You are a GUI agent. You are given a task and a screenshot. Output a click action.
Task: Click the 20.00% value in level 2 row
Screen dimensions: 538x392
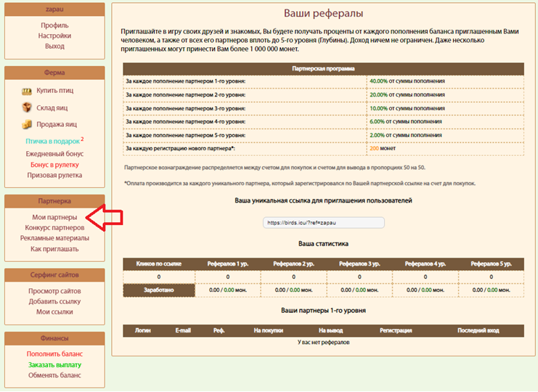tap(378, 94)
